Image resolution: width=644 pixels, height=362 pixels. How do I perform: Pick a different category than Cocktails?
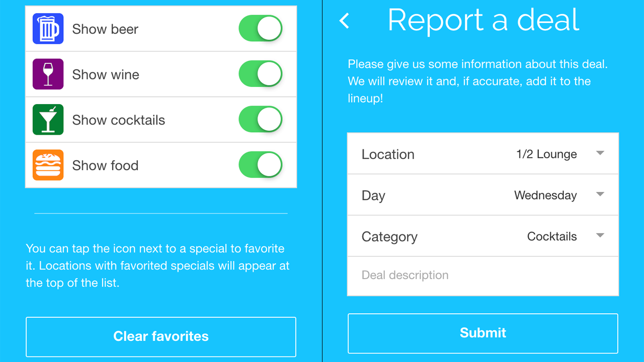[x=552, y=237]
